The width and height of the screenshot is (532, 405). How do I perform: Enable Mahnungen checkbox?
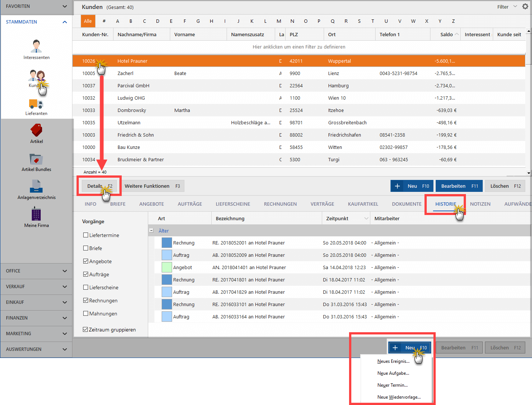(x=85, y=314)
